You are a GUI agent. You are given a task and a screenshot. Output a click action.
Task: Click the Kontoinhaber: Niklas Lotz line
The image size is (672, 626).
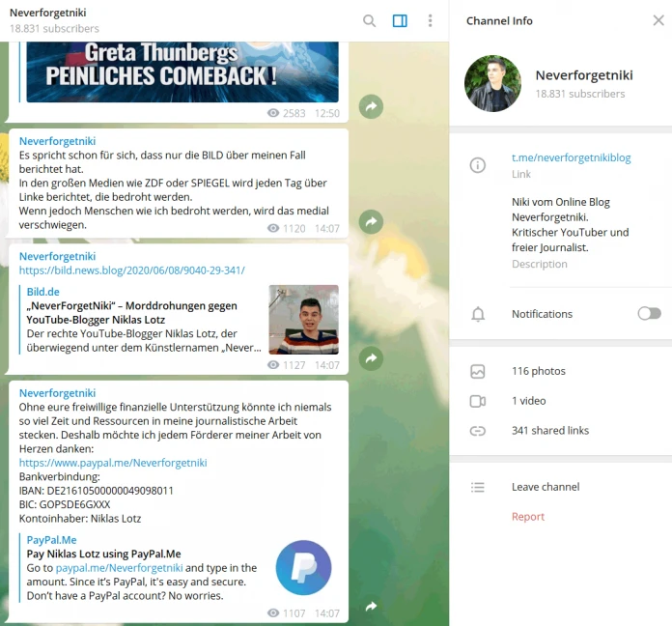pyautogui.click(x=80, y=519)
